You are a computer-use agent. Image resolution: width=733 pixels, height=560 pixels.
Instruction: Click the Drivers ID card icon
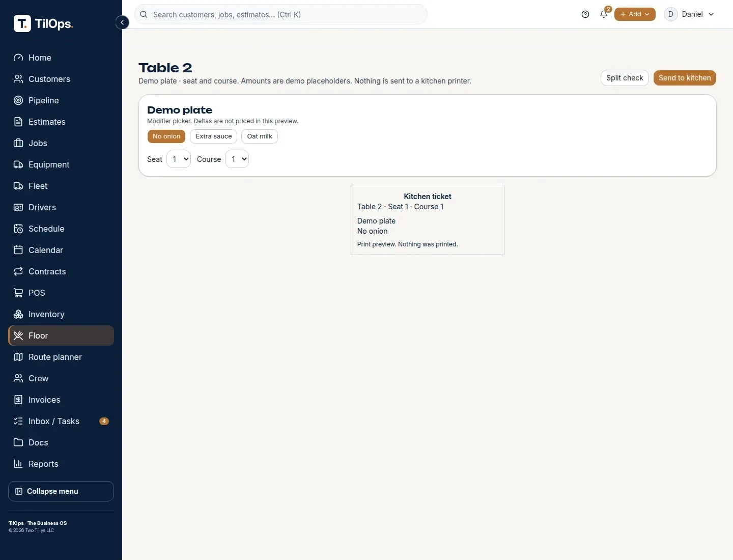18,207
